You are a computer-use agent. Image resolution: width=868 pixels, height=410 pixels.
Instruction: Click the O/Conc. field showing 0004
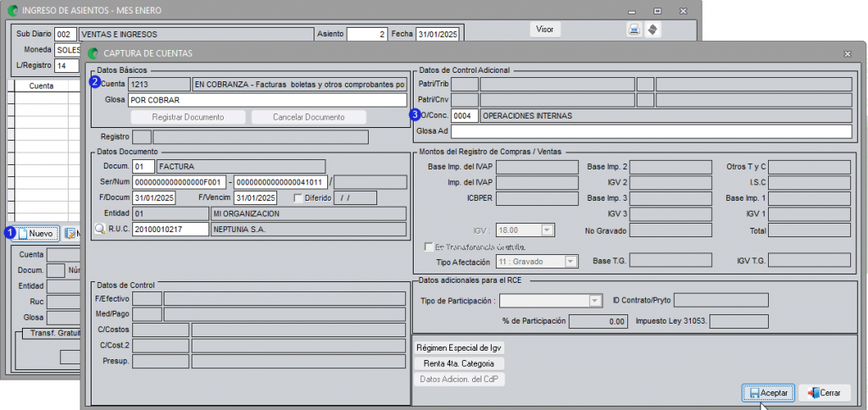[x=465, y=116]
